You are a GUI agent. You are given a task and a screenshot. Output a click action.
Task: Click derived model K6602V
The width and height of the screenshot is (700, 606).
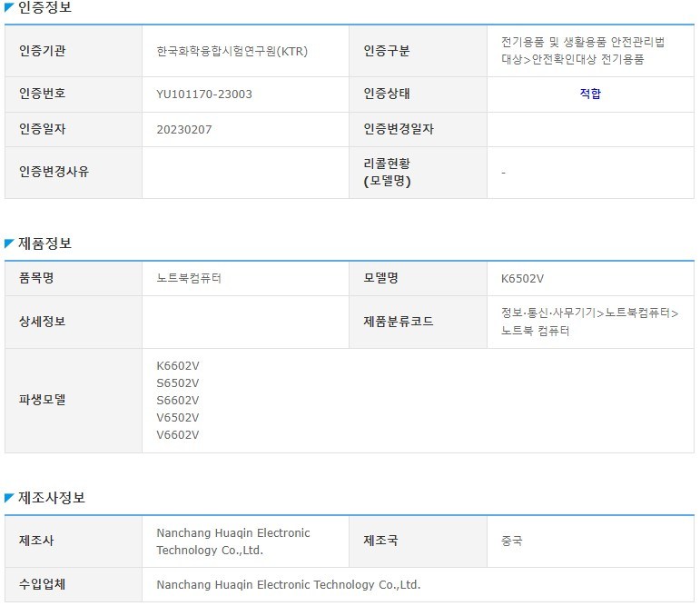[177, 365]
